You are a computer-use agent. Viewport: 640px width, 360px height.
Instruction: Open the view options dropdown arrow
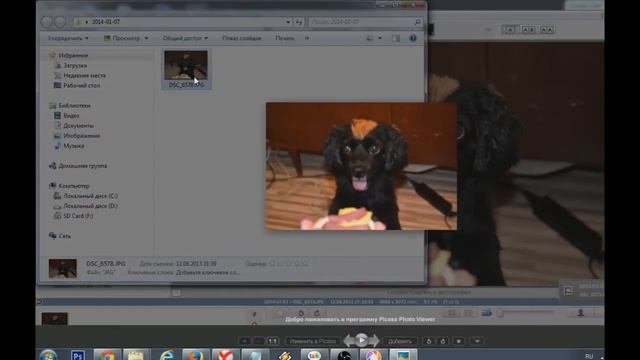(x=380, y=38)
